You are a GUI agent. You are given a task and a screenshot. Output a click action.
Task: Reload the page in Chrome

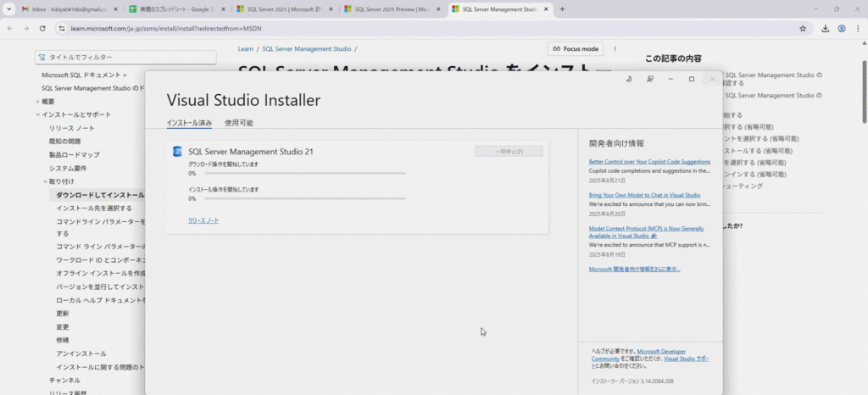point(42,28)
